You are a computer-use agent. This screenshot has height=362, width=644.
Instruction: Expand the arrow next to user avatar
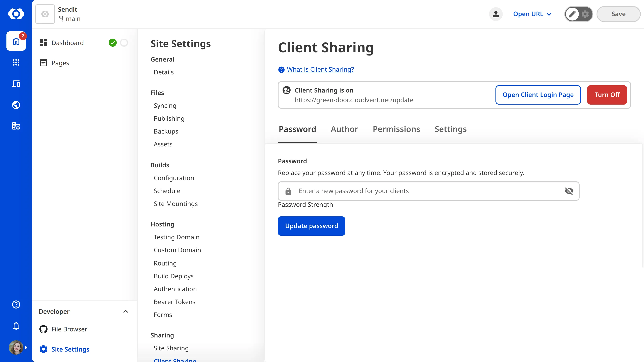click(x=26, y=347)
